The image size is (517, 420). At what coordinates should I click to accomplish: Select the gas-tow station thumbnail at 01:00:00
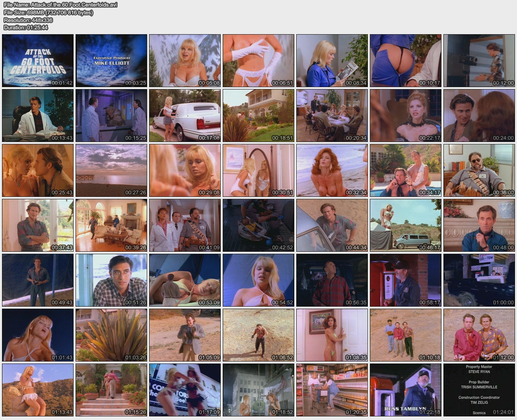coord(479,280)
